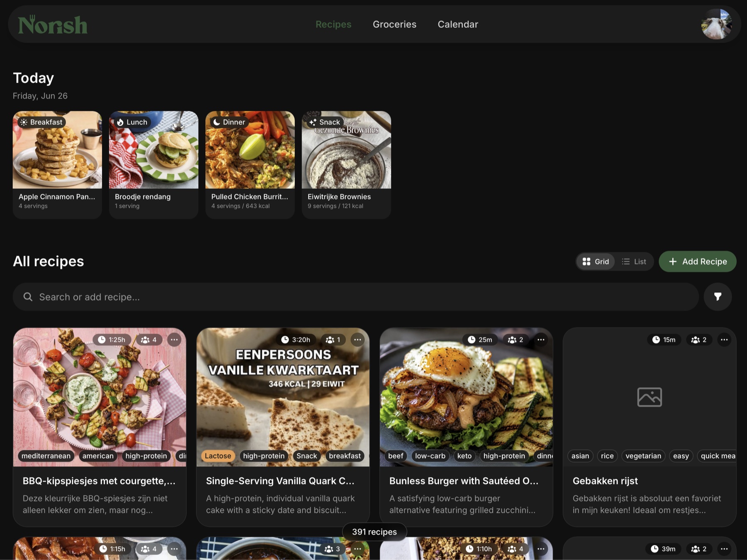747x560 pixels.
Task: Click the Norish logo
Action: [x=53, y=24]
